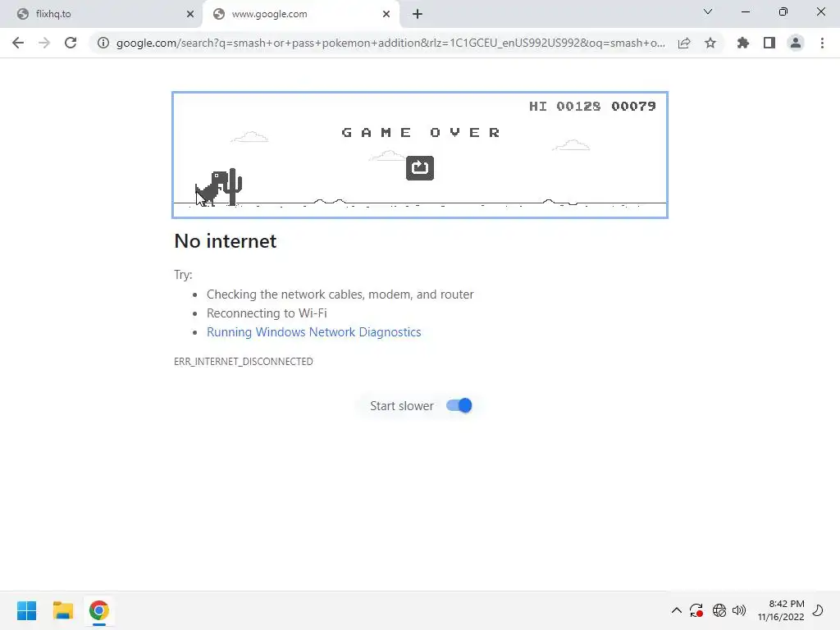
Task: Open the moon focus icon in tray
Action: coord(818,610)
